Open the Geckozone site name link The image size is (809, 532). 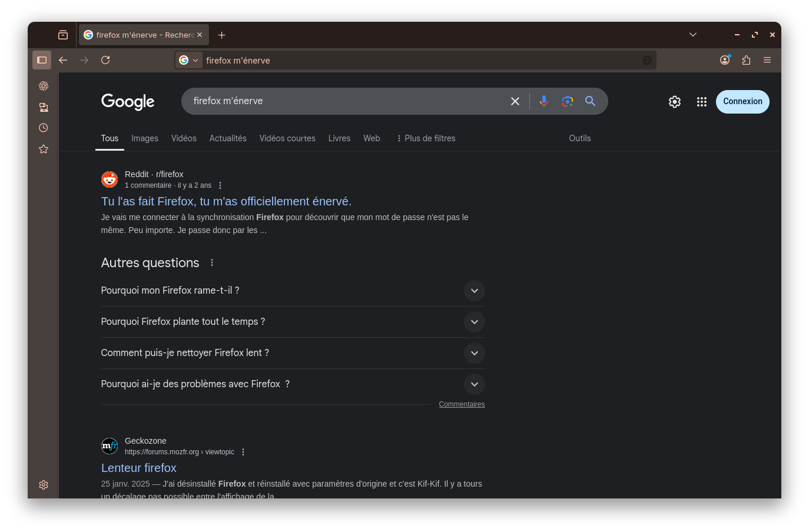(145, 441)
